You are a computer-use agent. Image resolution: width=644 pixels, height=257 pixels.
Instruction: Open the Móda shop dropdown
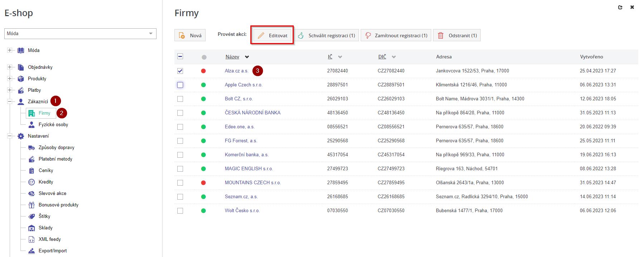(80, 34)
